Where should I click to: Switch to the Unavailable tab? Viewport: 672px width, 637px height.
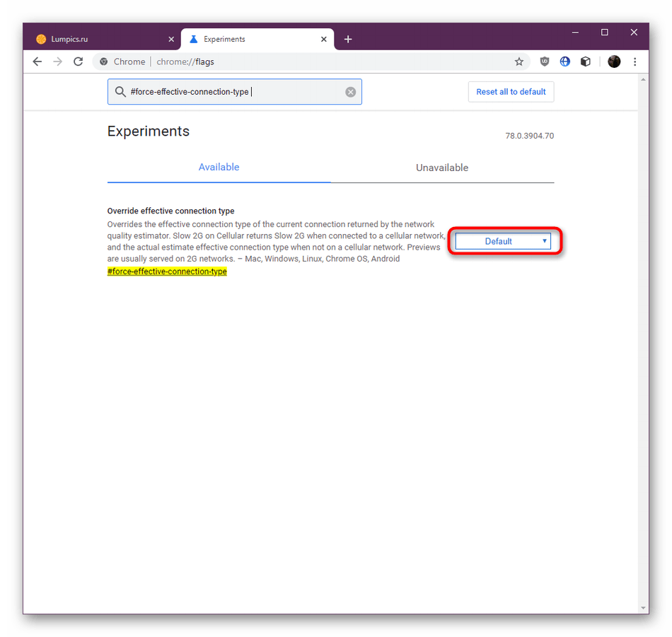click(x=442, y=168)
